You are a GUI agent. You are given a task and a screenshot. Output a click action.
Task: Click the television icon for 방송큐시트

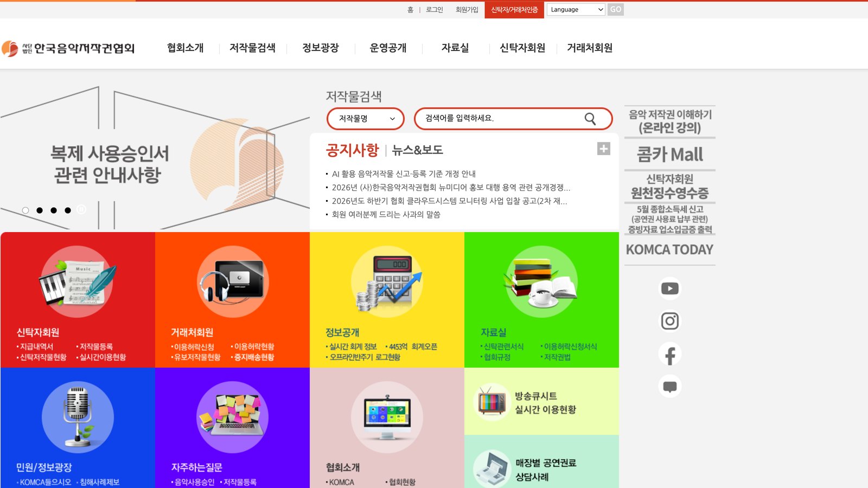492,402
